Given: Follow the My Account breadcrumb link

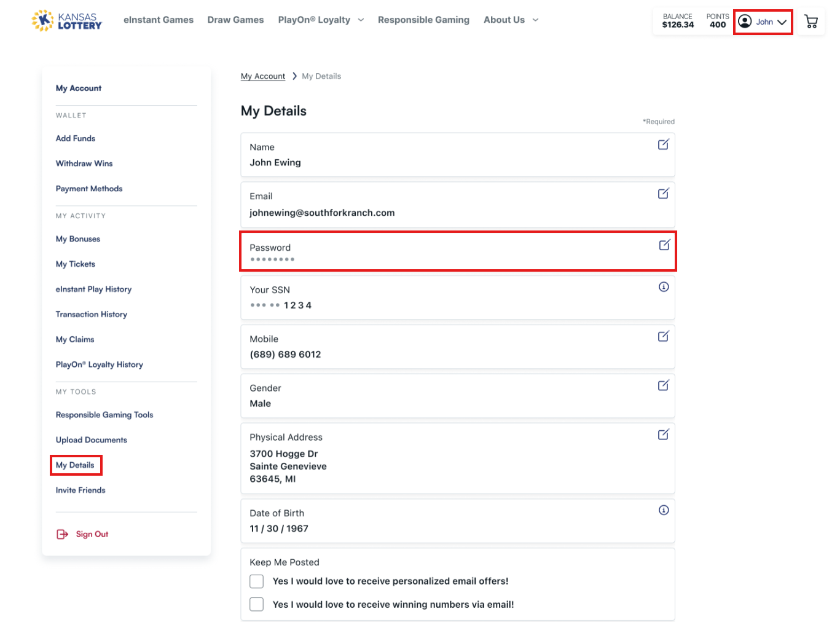Looking at the screenshot, I should tap(263, 76).
